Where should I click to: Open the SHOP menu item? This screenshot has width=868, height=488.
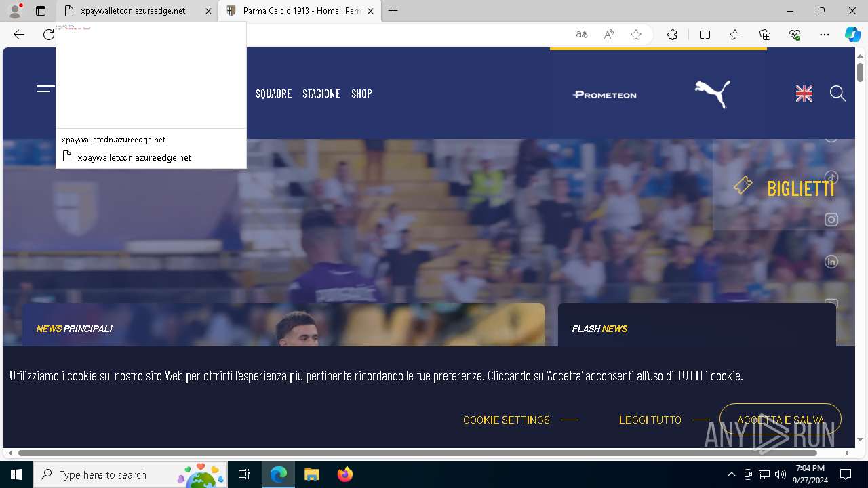click(x=361, y=94)
